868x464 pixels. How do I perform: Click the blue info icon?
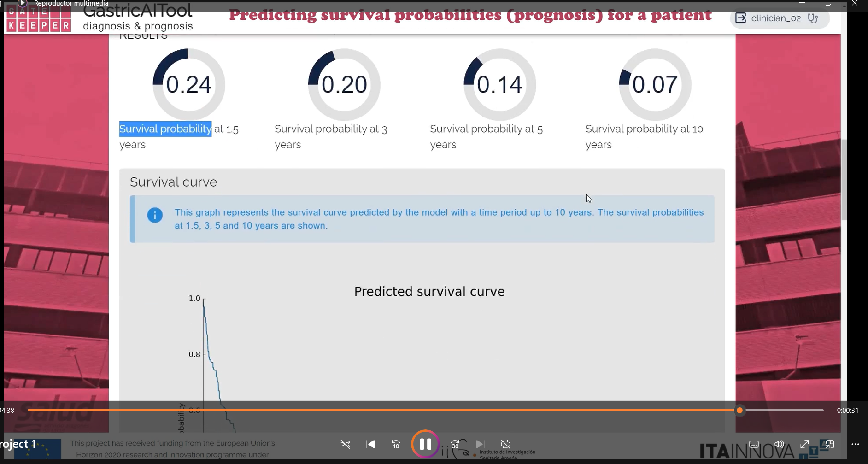(155, 215)
